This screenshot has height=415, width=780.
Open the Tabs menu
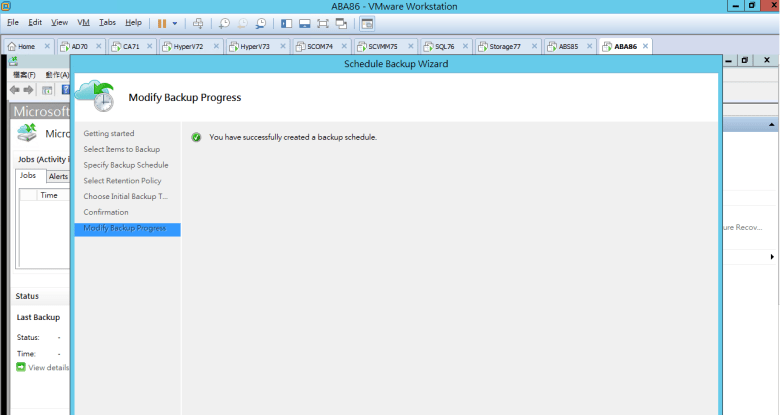[107, 22]
